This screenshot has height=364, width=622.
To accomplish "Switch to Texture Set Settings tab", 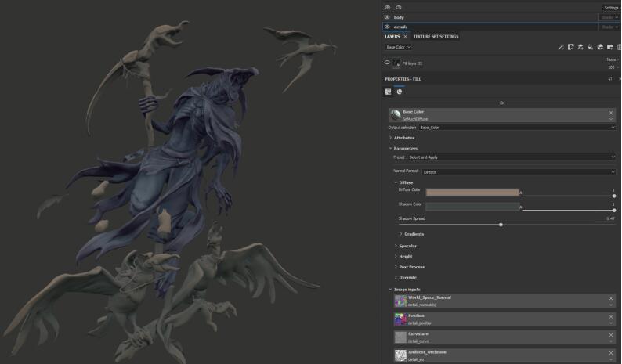I will (x=437, y=36).
